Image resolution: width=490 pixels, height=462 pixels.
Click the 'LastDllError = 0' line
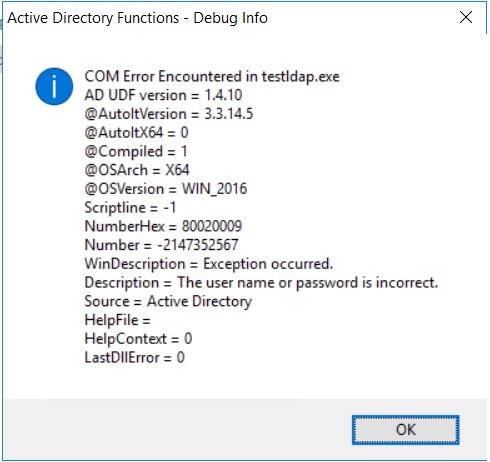[x=134, y=357]
